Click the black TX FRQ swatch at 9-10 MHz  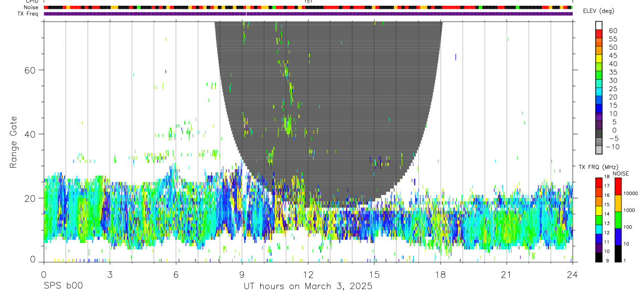pyautogui.click(x=599, y=256)
